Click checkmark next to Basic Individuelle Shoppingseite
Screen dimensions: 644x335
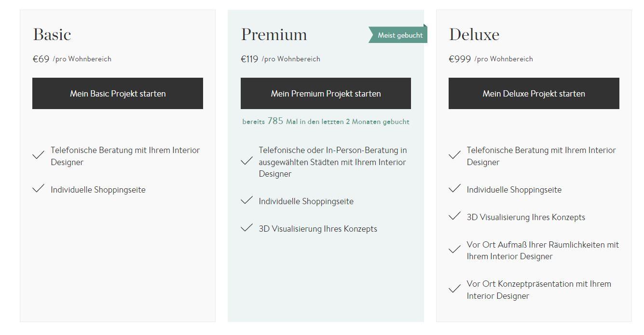[39, 189]
